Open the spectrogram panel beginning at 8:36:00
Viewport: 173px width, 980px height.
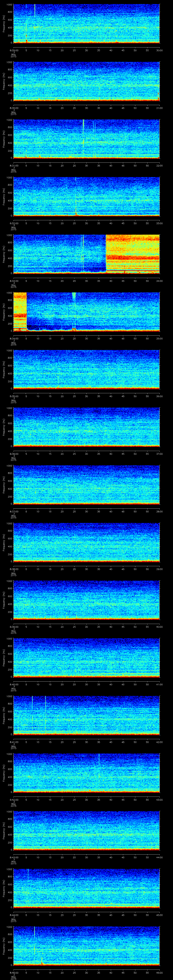point(86,427)
